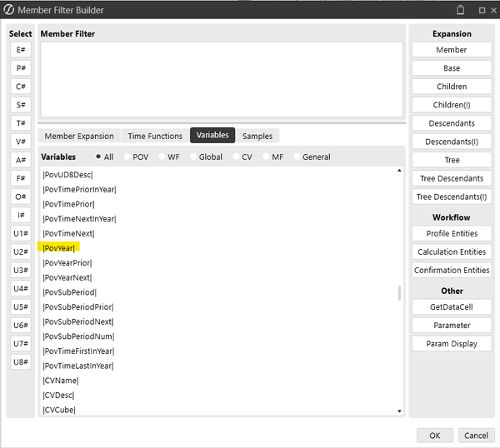
Task: Click the Tree Descendants expansion button
Action: tap(451, 178)
